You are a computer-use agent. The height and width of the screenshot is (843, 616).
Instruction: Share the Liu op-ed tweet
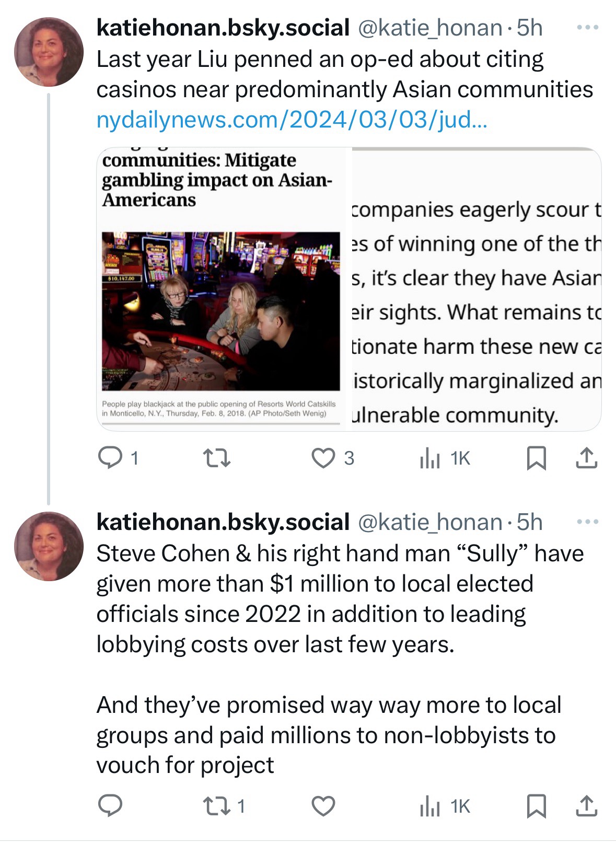tap(586, 458)
